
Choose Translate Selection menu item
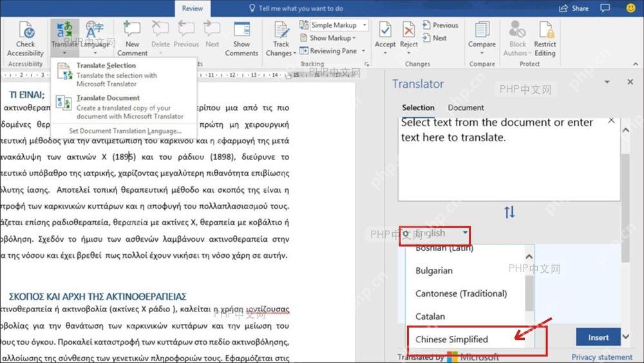coord(124,74)
